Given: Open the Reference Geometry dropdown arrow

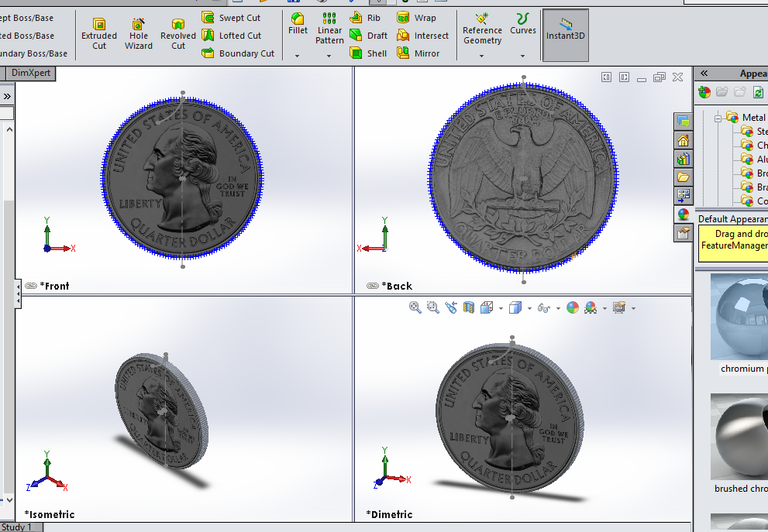Looking at the screenshot, I should tap(481, 57).
